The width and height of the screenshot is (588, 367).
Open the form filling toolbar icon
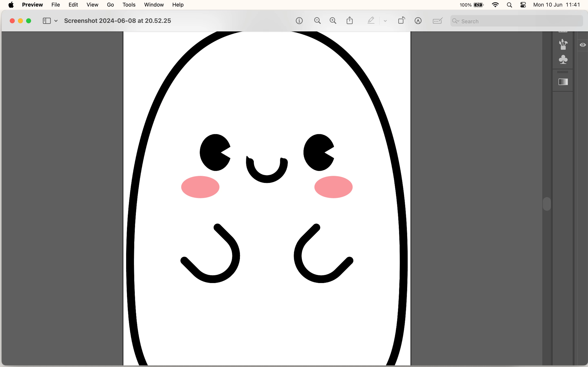pyautogui.click(x=437, y=21)
